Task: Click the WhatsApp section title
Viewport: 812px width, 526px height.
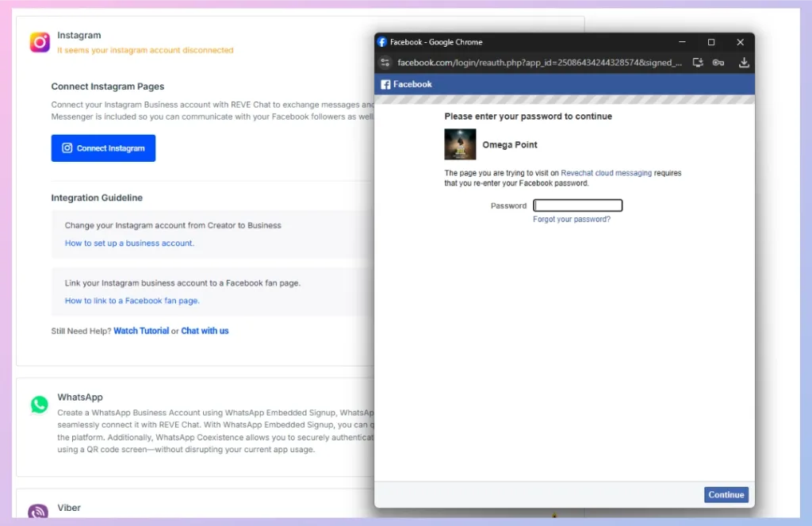Action: click(80, 397)
